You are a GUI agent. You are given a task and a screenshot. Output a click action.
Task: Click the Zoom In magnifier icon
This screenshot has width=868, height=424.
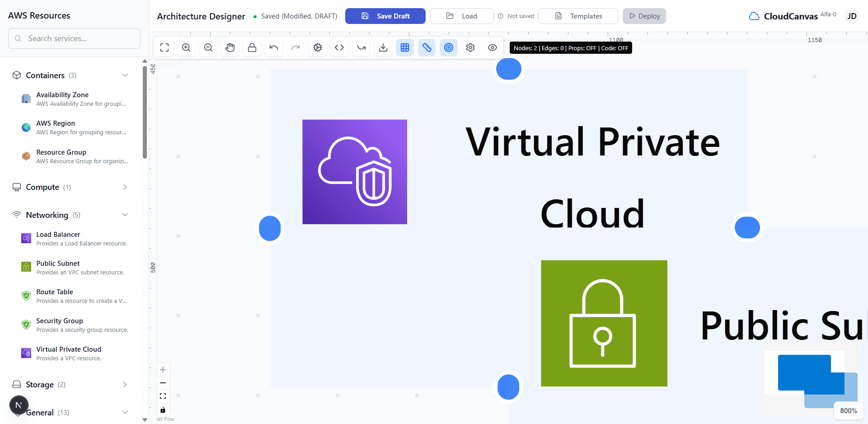click(186, 47)
